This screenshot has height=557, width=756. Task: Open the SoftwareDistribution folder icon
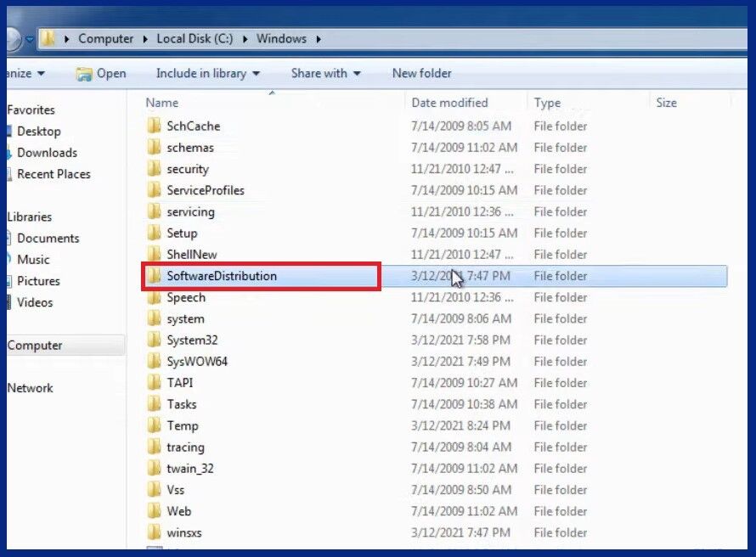pyautogui.click(x=153, y=276)
